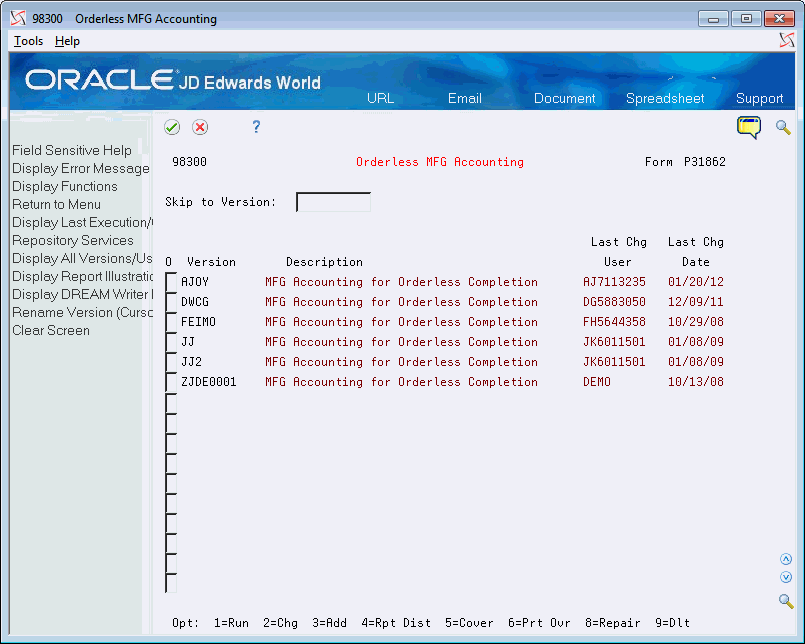Click Display All Versions/User link
The image size is (805, 644).
coord(82,258)
